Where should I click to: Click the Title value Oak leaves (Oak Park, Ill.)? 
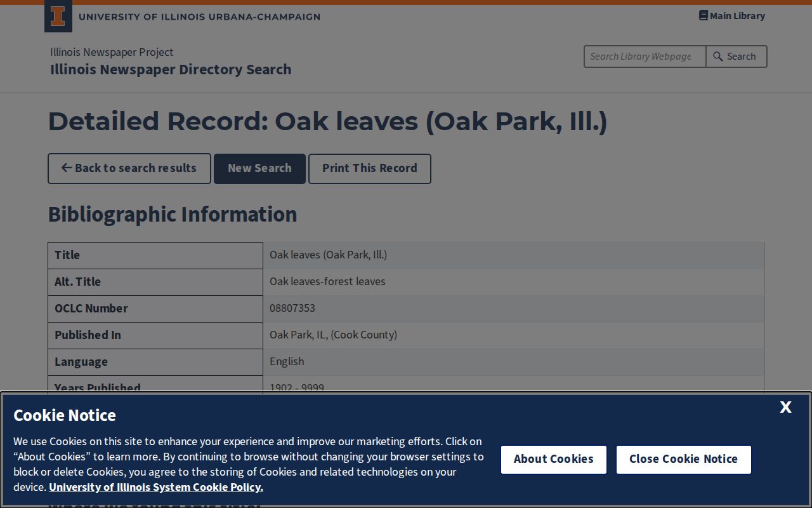(328, 255)
